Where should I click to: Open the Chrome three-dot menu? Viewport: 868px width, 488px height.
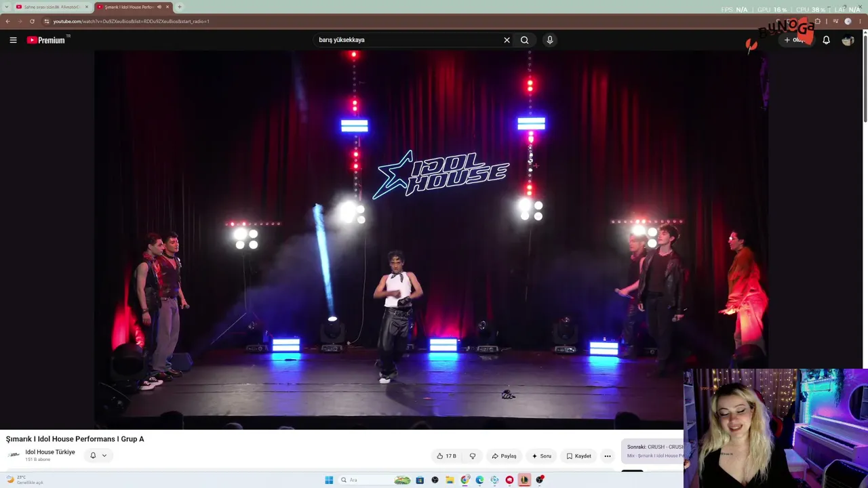pyautogui.click(x=861, y=21)
